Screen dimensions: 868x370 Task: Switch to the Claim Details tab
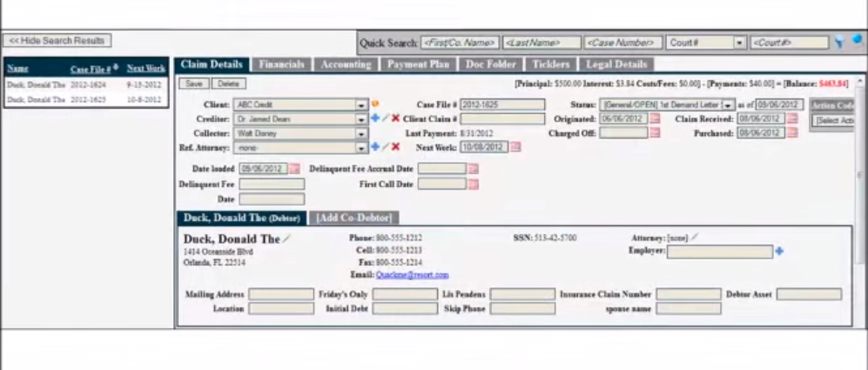pos(212,64)
